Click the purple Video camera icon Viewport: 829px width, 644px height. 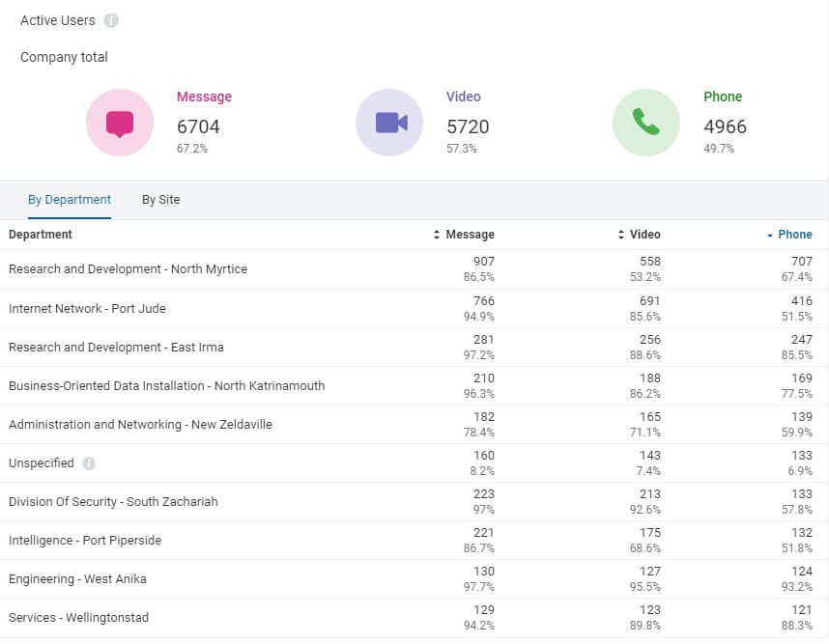(x=389, y=123)
